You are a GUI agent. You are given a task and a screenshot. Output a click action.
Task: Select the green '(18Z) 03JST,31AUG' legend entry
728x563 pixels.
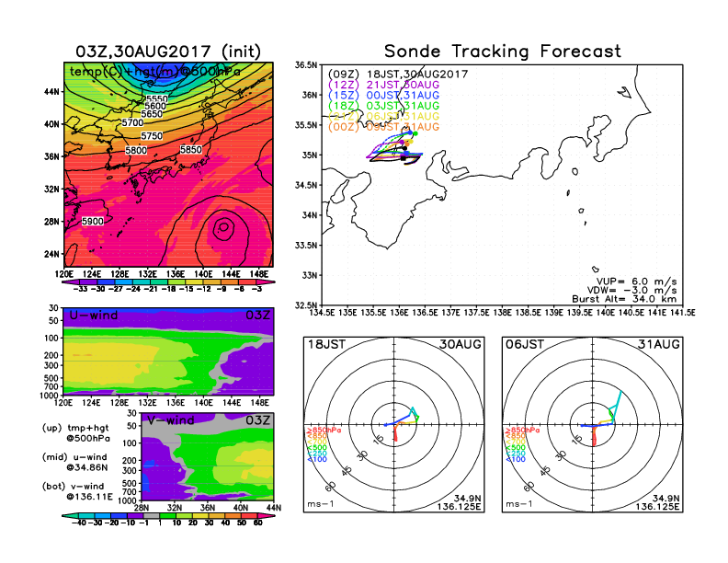(x=383, y=106)
